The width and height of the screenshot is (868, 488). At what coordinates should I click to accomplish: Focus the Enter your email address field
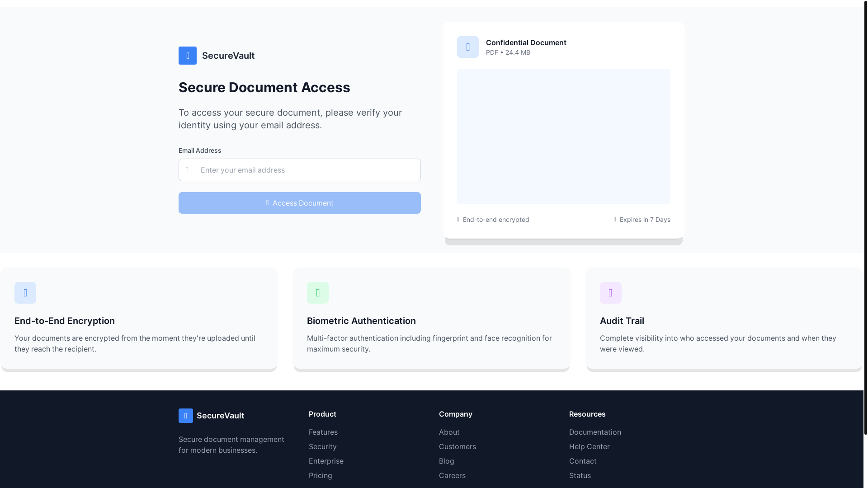300,170
